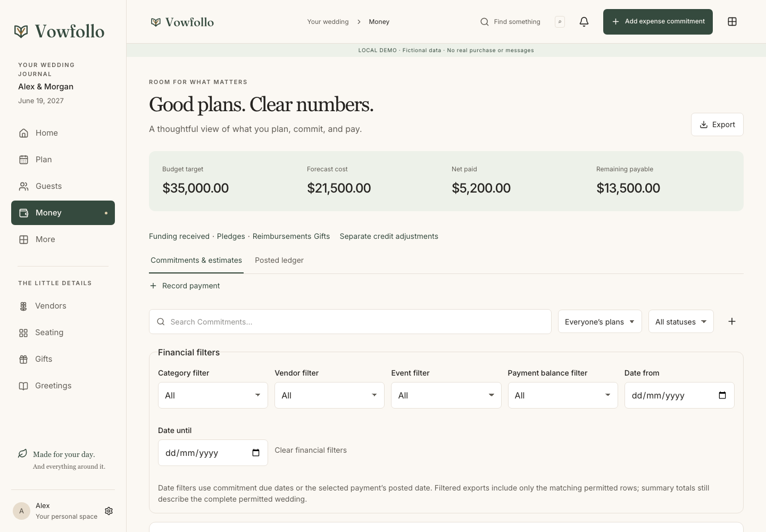The image size is (766, 532).
Task: Click the Vowfollo logo in the sidebar
Action: 59,31
